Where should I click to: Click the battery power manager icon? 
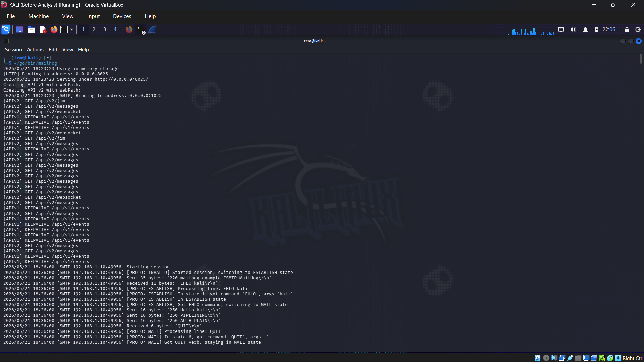pyautogui.click(x=597, y=29)
